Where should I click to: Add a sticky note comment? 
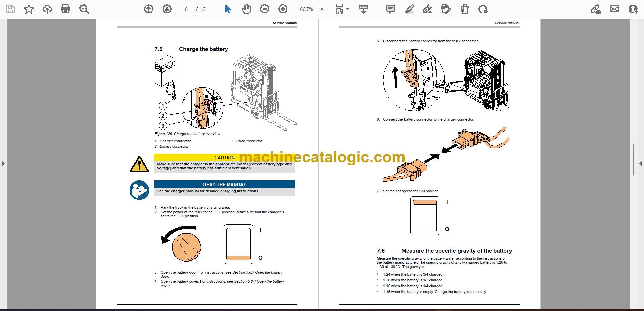[391, 9]
